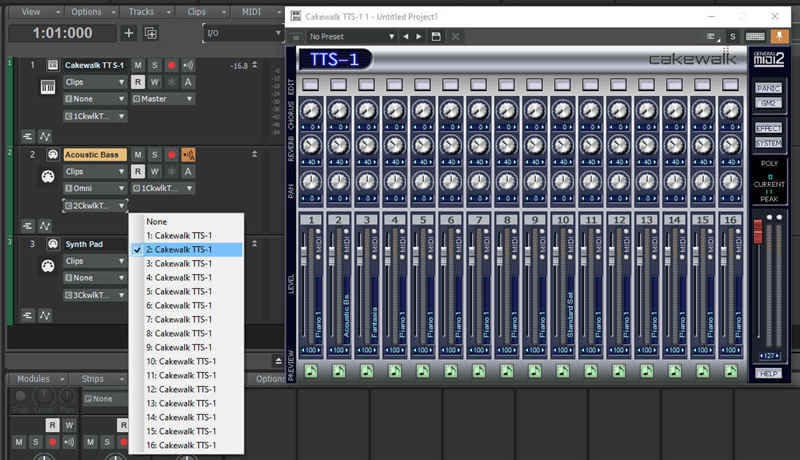Image resolution: width=800 pixels, height=460 pixels.
Task: Click the PANIC button in TTS-1
Action: click(x=768, y=88)
